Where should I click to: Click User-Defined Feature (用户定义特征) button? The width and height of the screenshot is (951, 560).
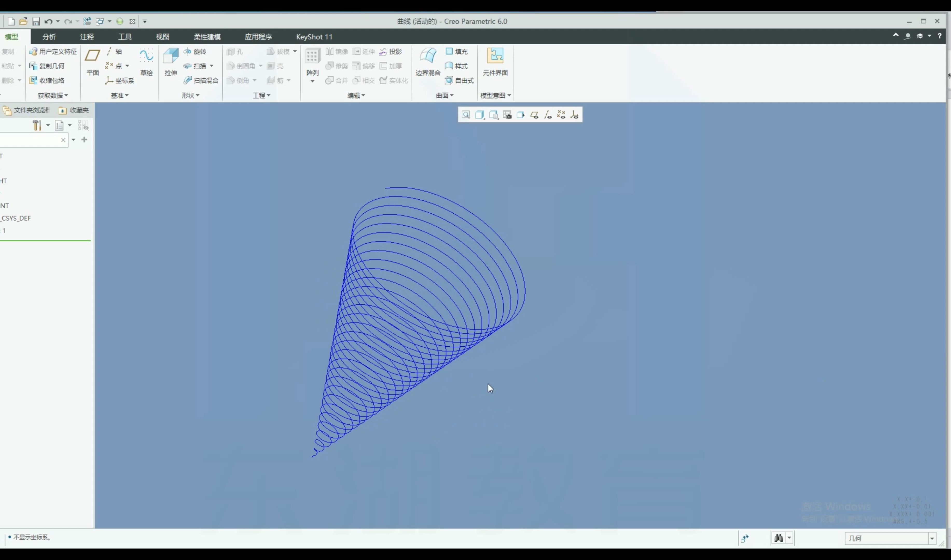pyautogui.click(x=53, y=52)
